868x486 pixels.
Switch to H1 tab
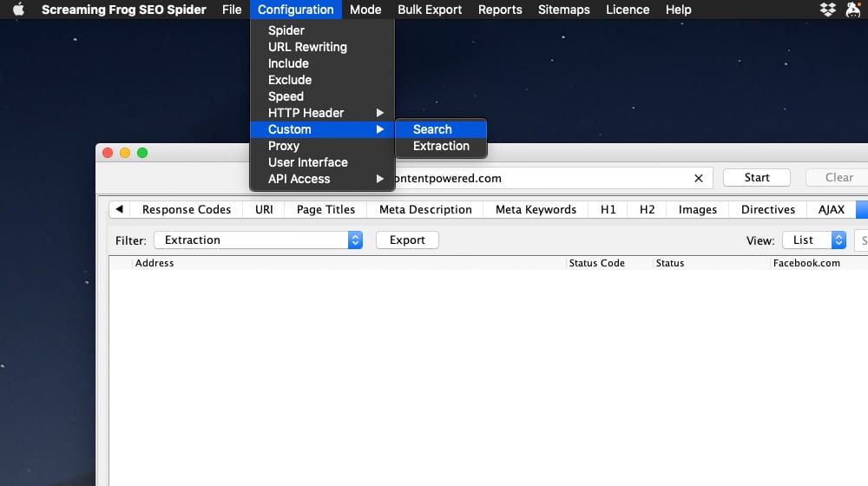click(608, 209)
